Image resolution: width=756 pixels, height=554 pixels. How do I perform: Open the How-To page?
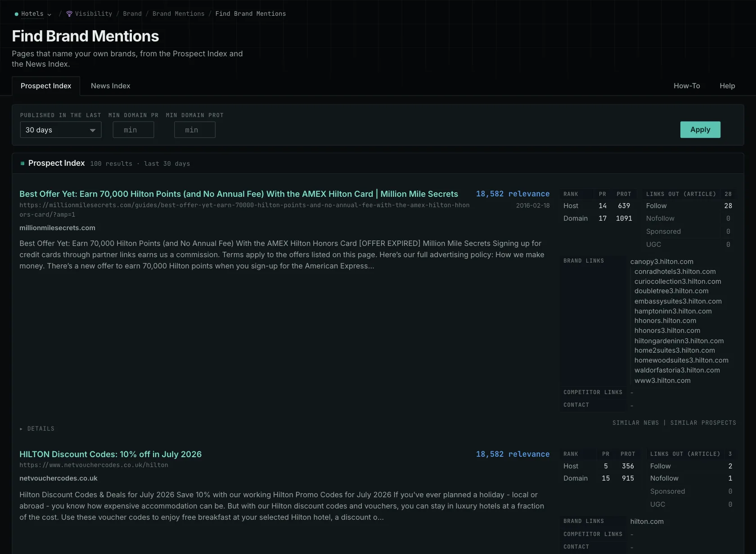pos(687,86)
